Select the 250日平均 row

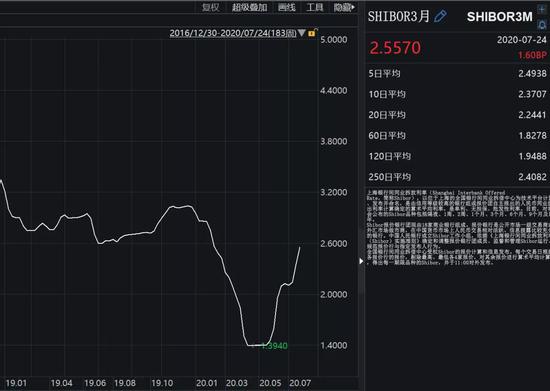click(x=457, y=177)
